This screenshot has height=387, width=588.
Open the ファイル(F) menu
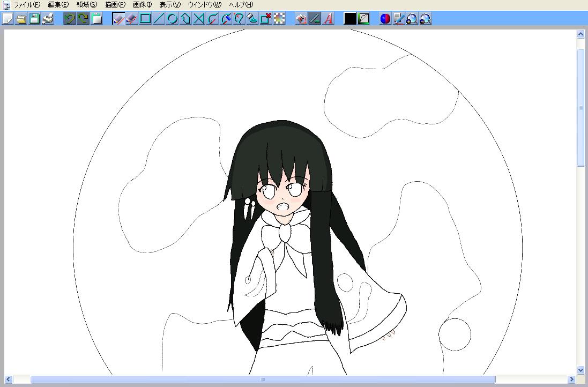coord(27,5)
